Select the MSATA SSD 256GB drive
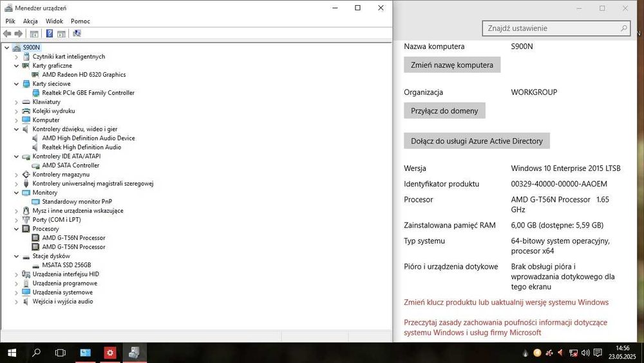 pyautogui.click(x=66, y=265)
